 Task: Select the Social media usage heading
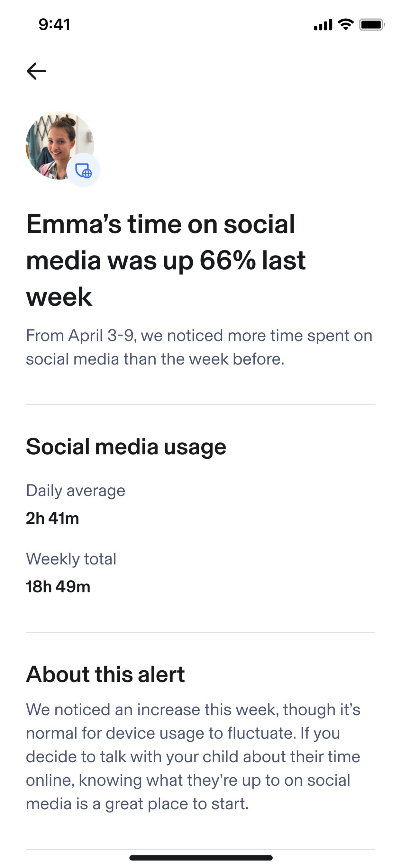(x=126, y=447)
